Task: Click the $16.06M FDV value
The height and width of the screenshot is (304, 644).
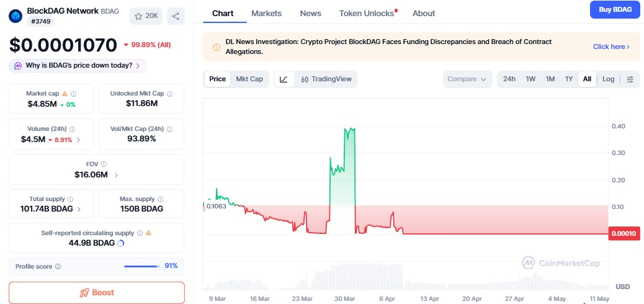Action: 91,174
